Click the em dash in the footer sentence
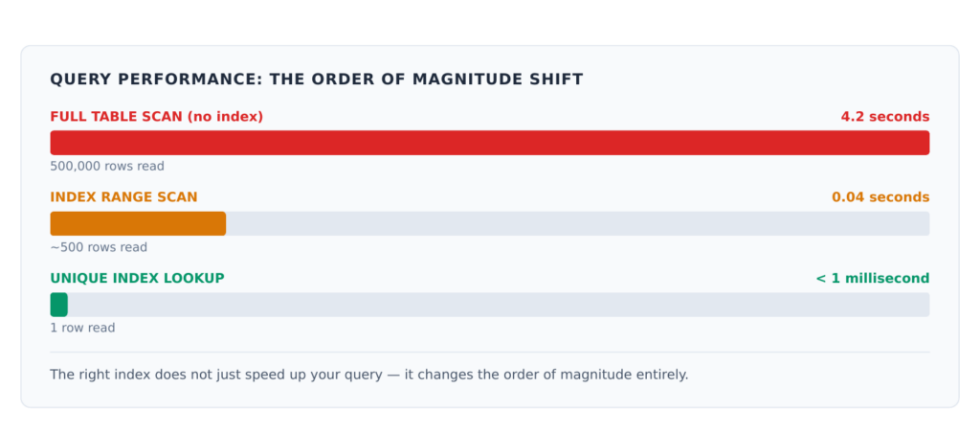Screen dimensions: 980x434 click(x=390, y=376)
